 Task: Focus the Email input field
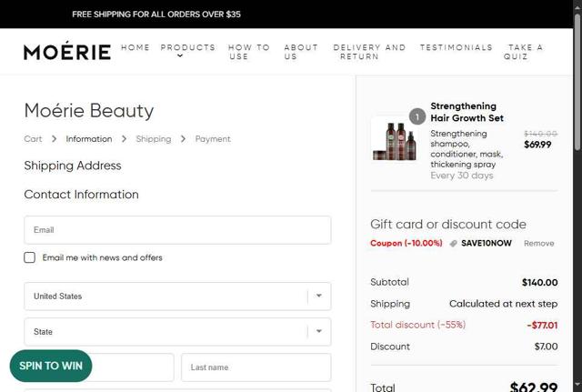coord(177,230)
